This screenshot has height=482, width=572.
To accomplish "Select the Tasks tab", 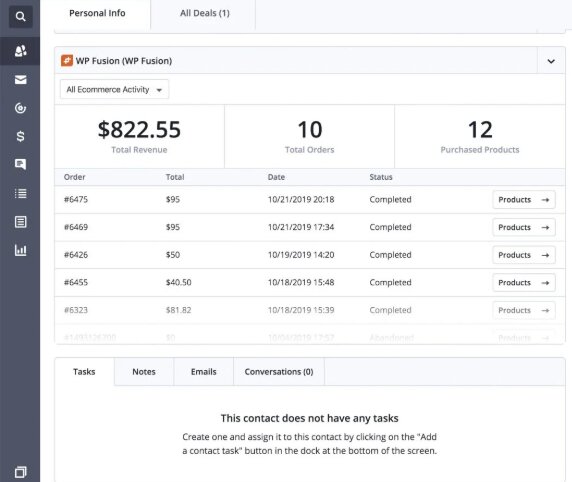I will click(x=84, y=372).
